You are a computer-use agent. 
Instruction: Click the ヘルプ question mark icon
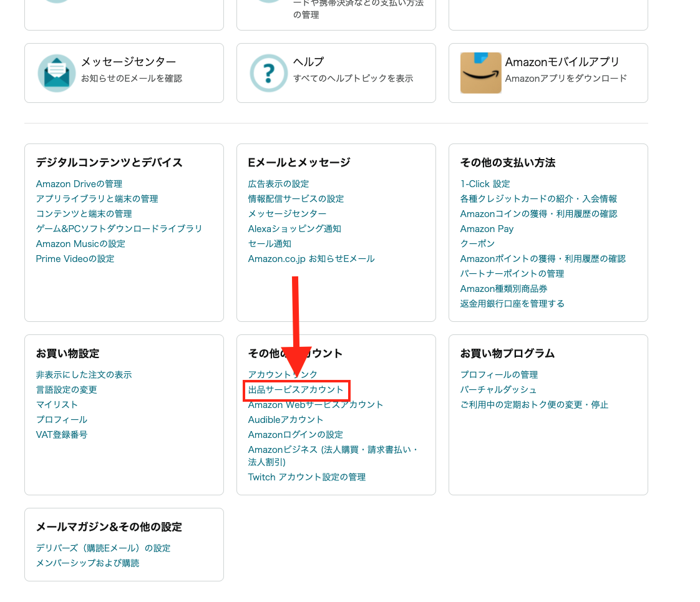pos(268,72)
